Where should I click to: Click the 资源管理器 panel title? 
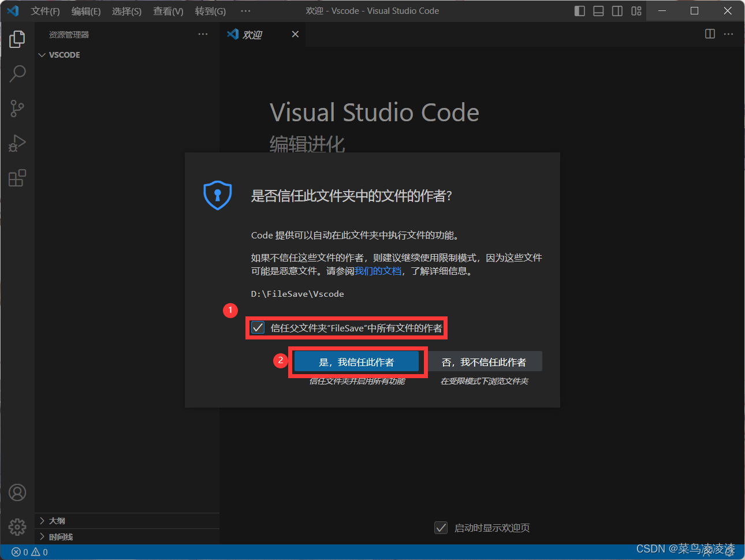coord(69,35)
